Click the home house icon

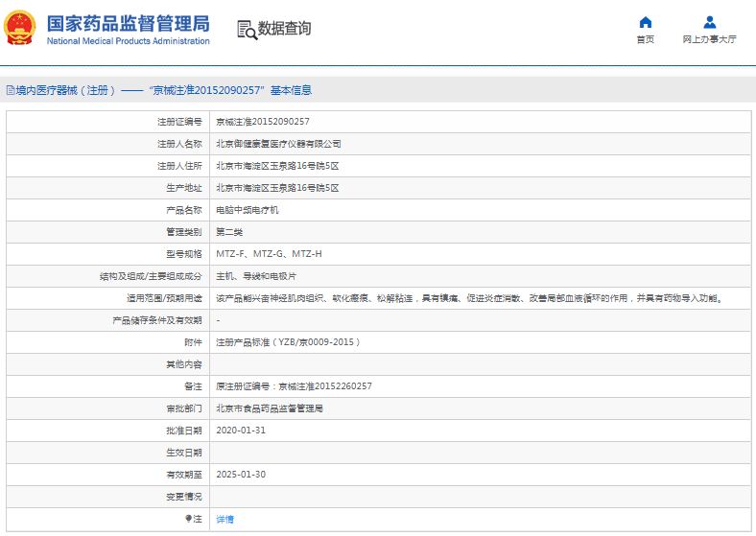coord(646,22)
